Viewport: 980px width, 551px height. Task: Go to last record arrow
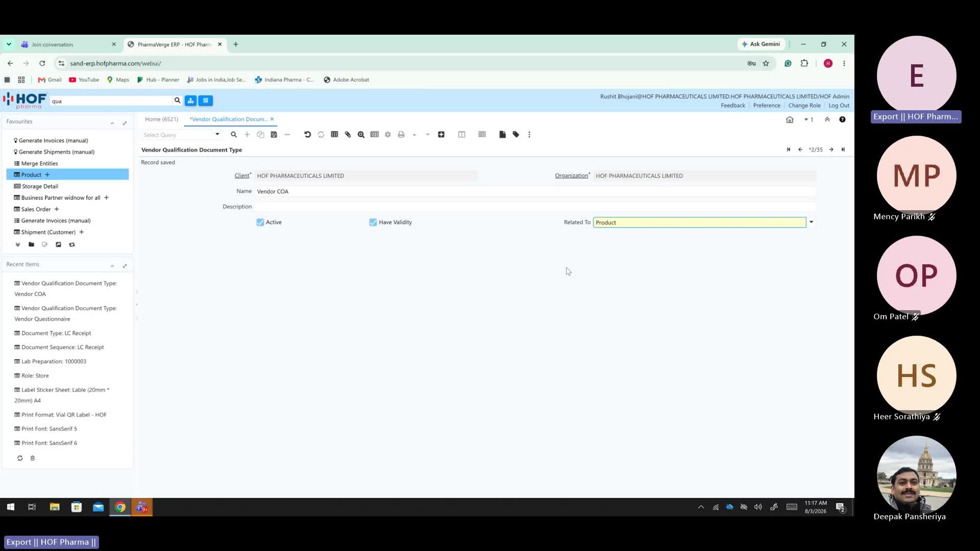pos(843,149)
